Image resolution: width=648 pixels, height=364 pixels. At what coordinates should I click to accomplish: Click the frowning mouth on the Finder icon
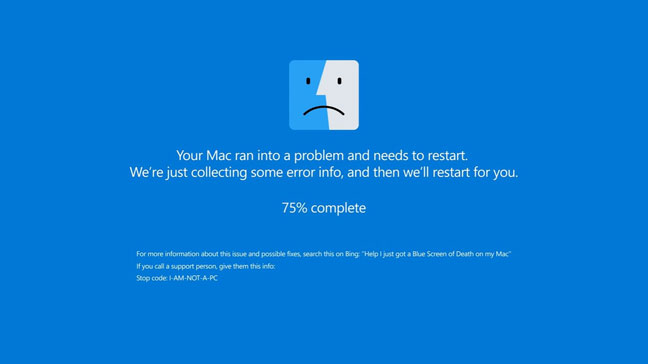point(324,110)
